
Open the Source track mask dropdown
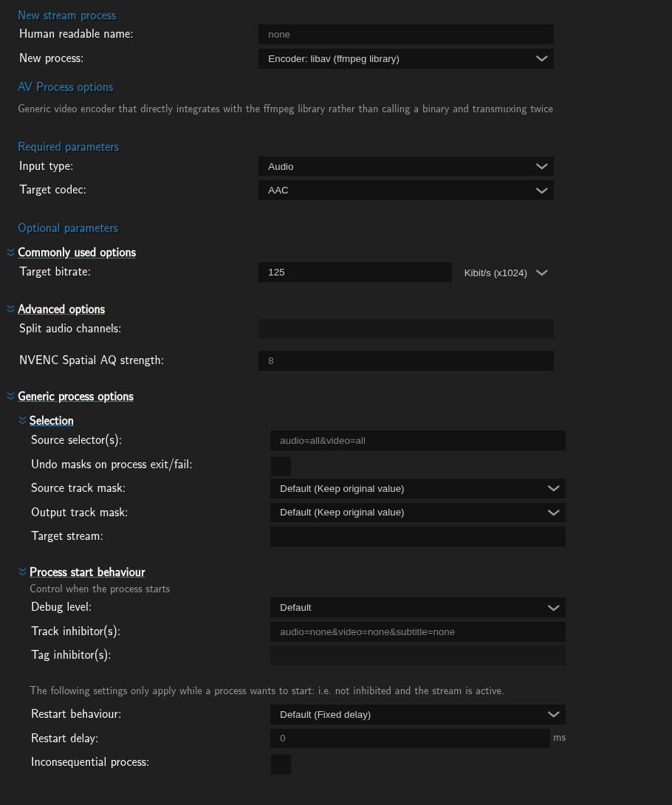(x=417, y=488)
